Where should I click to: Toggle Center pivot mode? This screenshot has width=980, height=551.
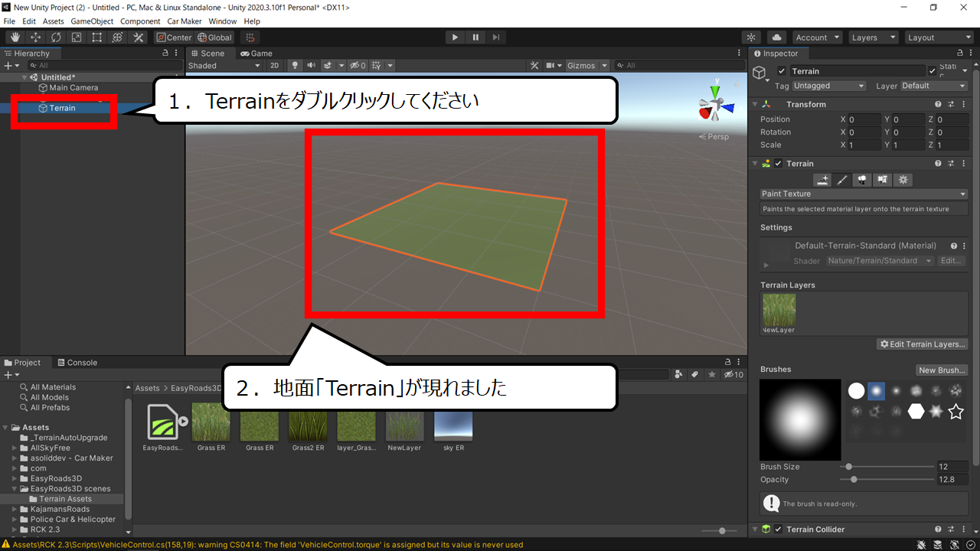(x=174, y=37)
